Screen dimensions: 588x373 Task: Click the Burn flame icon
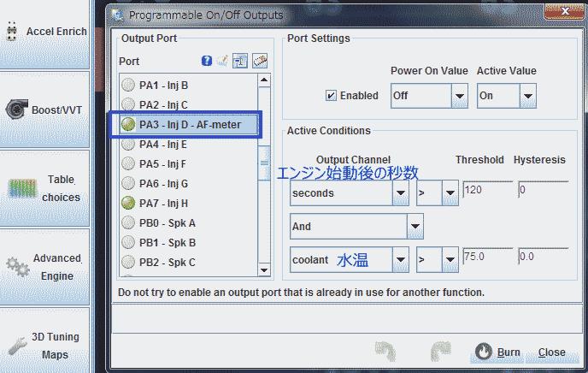484,352
